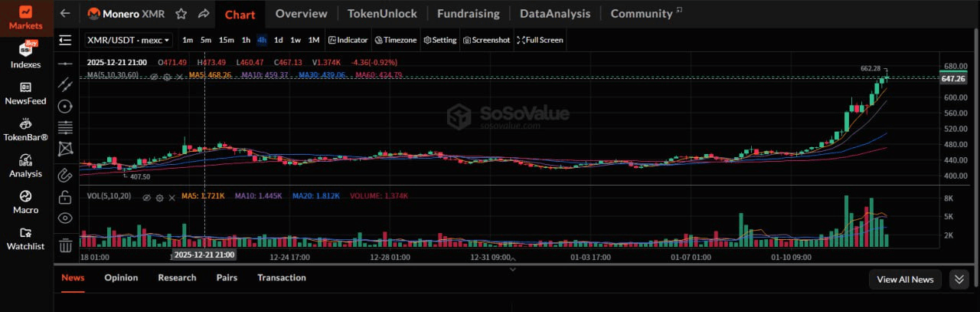
Task: Open the Markets section in the sidebar
Action: pyautogui.click(x=26, y=18)
